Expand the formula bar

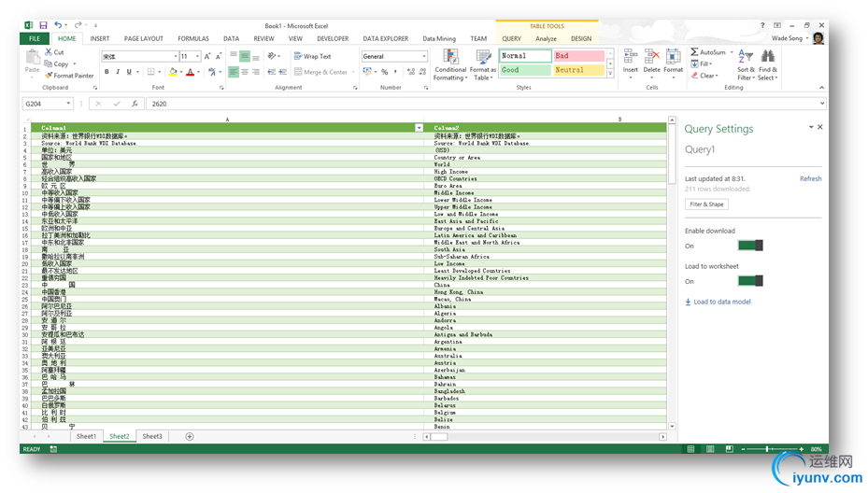(822, 104)
